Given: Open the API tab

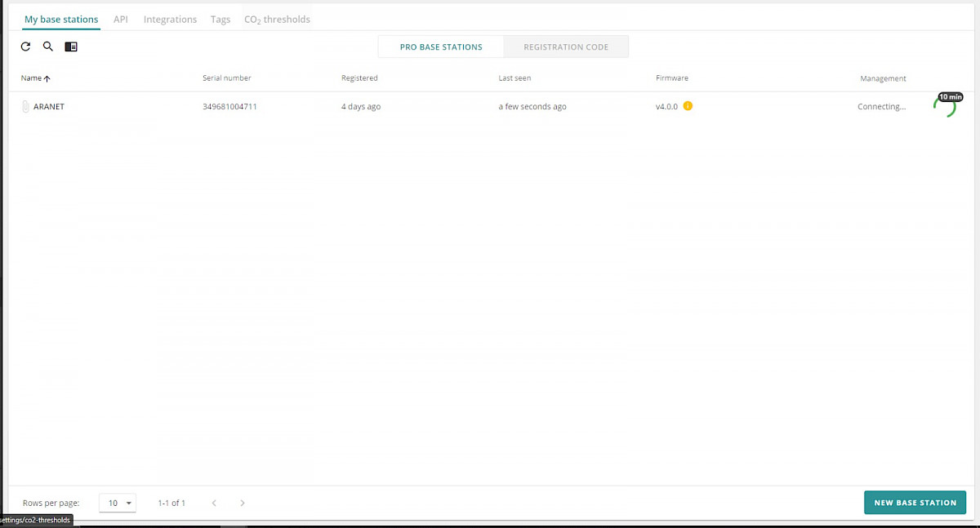Looking at the screenshot, I should coord(121,19).
